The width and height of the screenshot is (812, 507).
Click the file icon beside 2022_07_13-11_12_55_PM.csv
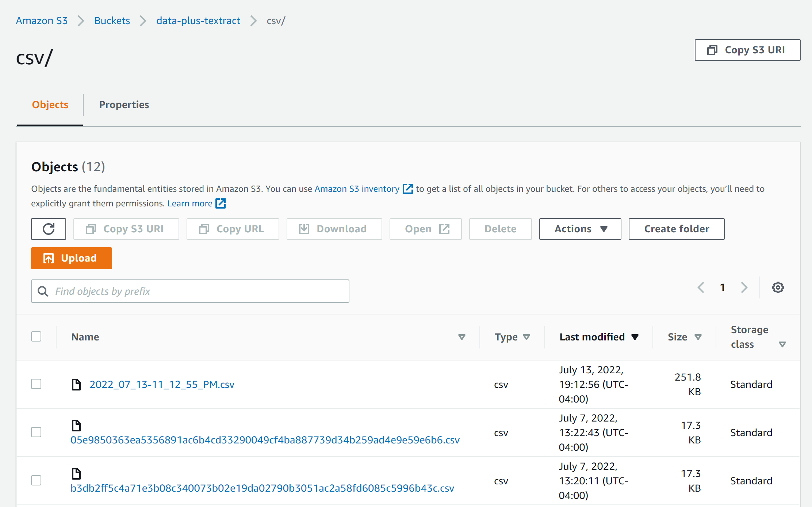pyautogui.click(x=76, y=384)
